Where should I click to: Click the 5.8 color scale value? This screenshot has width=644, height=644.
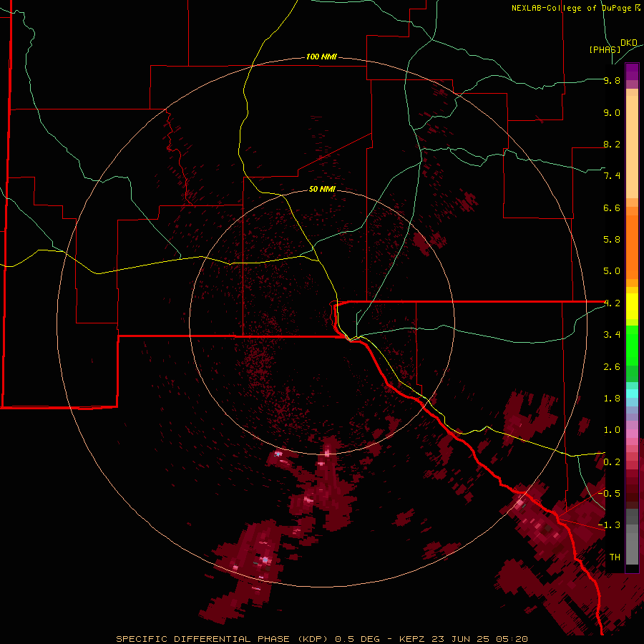click(x=612, y=240)
